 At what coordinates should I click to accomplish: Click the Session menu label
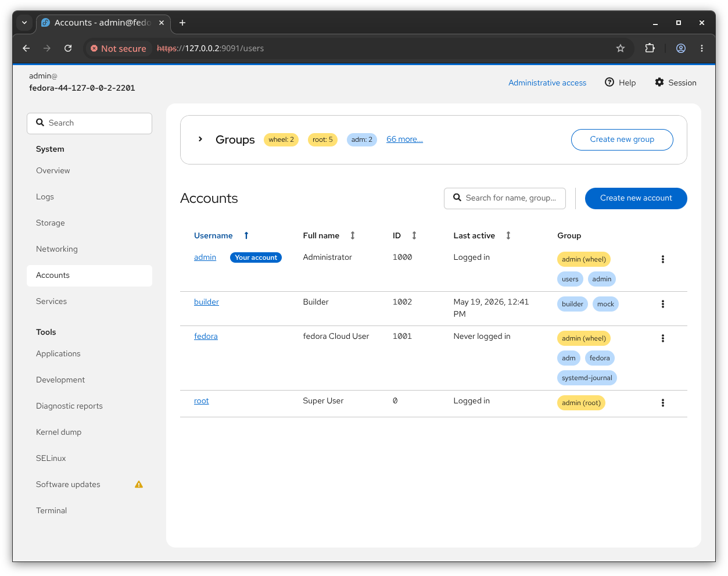[682, 83]
